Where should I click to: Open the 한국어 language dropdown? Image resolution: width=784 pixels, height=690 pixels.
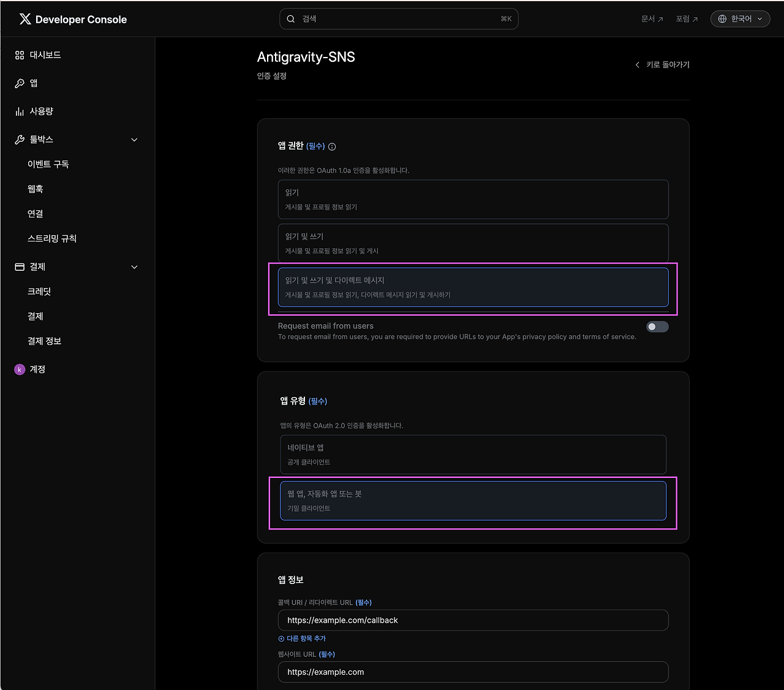[x=740, y=19]
